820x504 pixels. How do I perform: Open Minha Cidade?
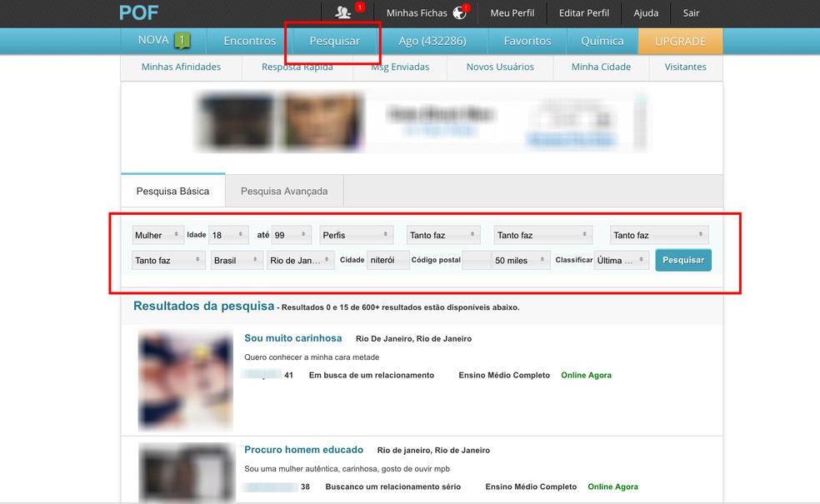coord(601,67)
